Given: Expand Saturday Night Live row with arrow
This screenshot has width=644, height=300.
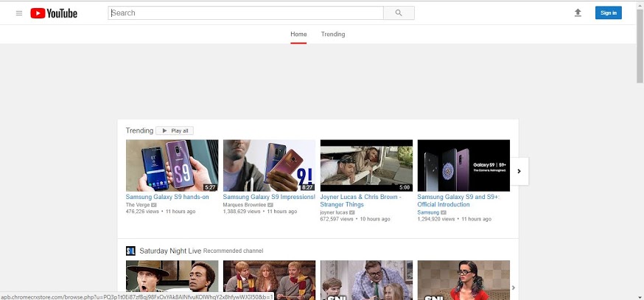Looking at the screenshot, I should 514,287.
